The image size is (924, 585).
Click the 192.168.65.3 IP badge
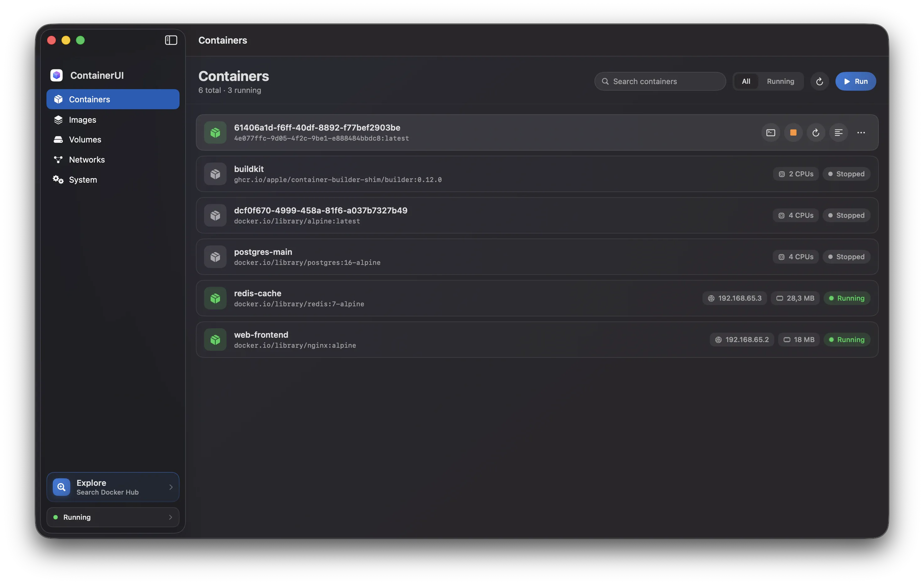[x=734, y=298]
